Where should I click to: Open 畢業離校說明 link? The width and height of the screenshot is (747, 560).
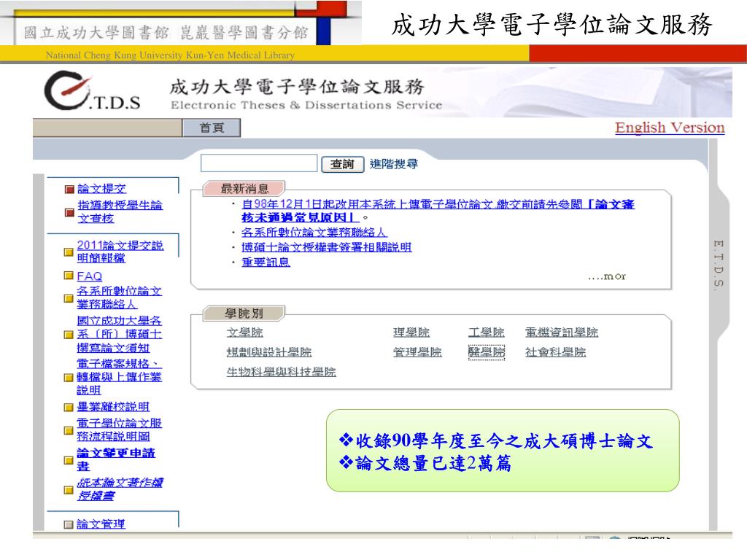pos(113,407)
